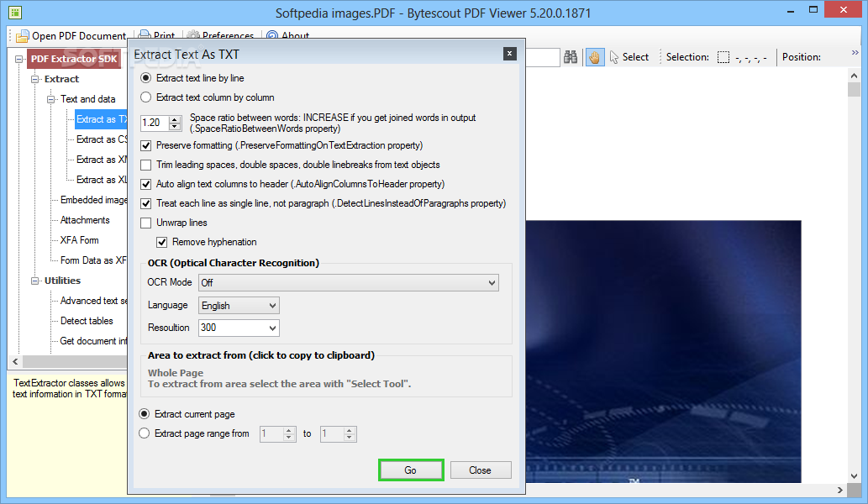This screenshot has height=504, width=868.
Task: Increase page range end value
Action: [350, 430]
